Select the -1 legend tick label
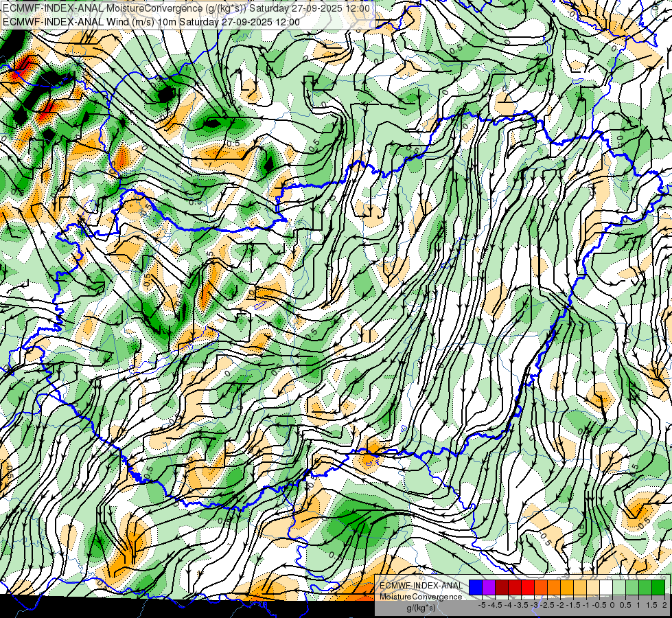 click(x=586, y=605)
